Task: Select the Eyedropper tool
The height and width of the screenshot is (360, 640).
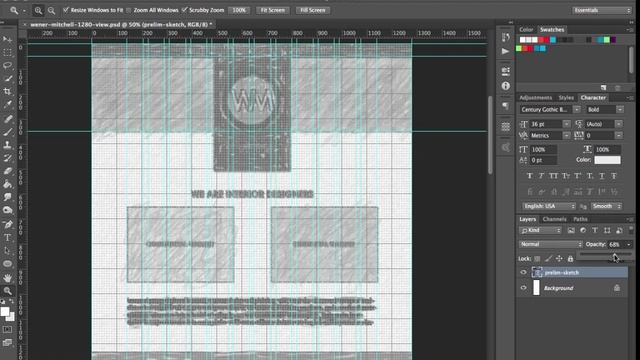Action: point(7,104)
